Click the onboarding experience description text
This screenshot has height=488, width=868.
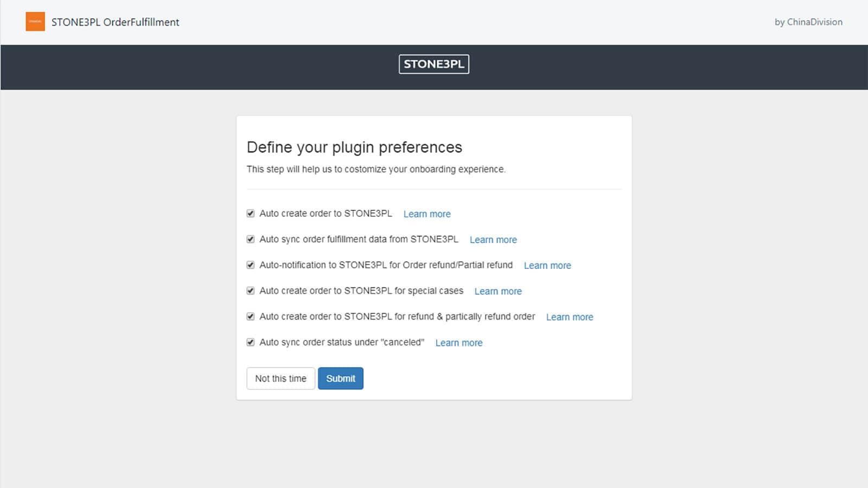click(x=375, y=169)
